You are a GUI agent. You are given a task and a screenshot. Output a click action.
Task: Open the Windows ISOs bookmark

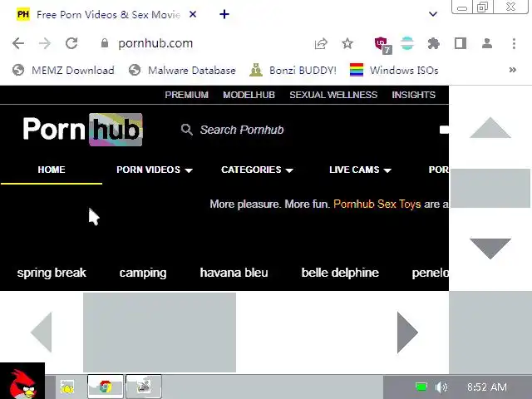[394, 70]
